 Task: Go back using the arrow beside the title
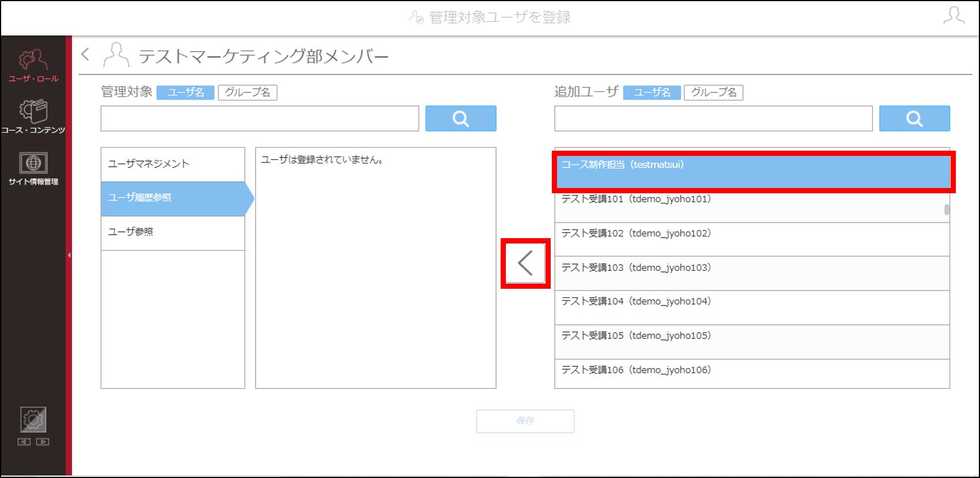pyautogui.click(x=86, y=55)
